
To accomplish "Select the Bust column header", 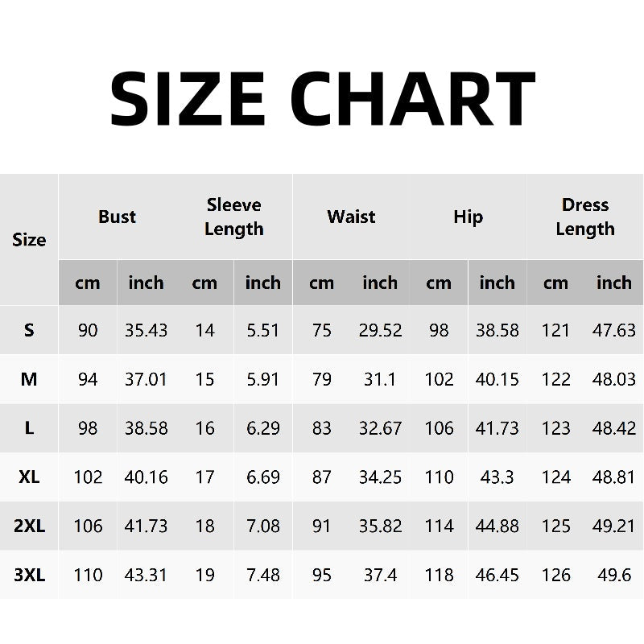I will pyautogui.click(x=117, y=217).
